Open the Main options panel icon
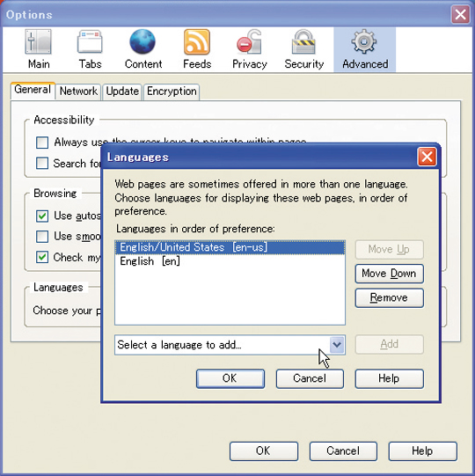This screenshot has height=476, width=475. [x=38, y=42]
